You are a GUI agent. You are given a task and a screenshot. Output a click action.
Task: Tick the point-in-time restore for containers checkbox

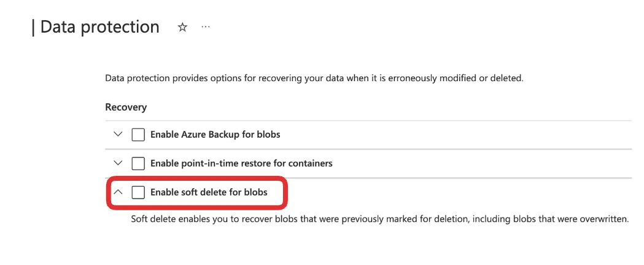(x=138, y=164)
